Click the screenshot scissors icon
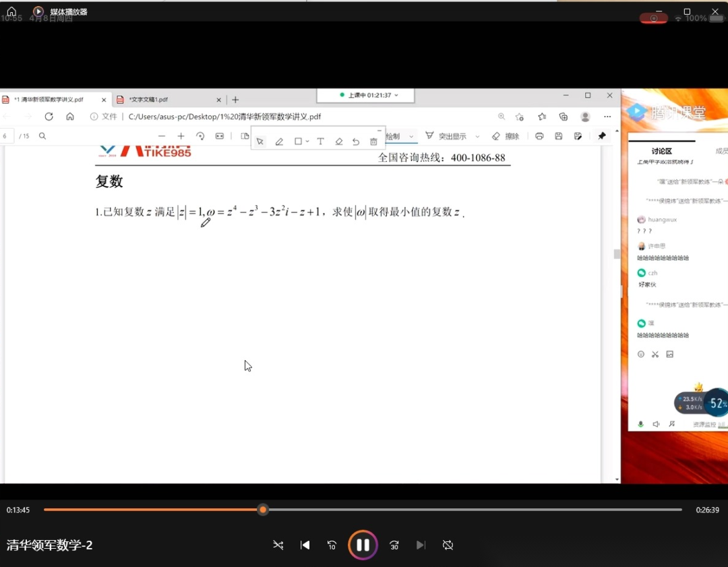Viewport: 728px width, 567px height. tap(655, 354)
